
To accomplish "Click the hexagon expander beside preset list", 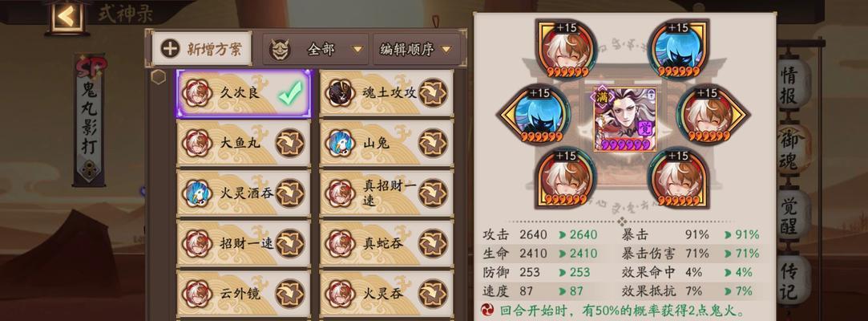I will (x=159, y=77).
